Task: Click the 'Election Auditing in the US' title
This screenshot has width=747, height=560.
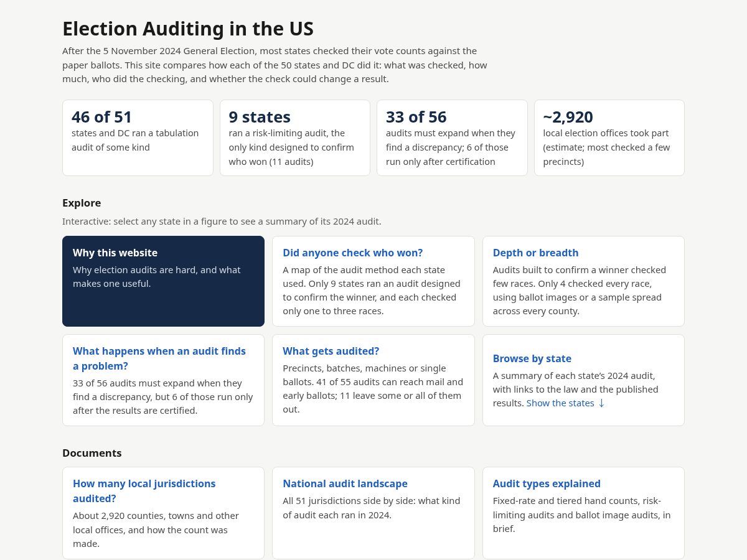Action: click(x=188, y=29)
